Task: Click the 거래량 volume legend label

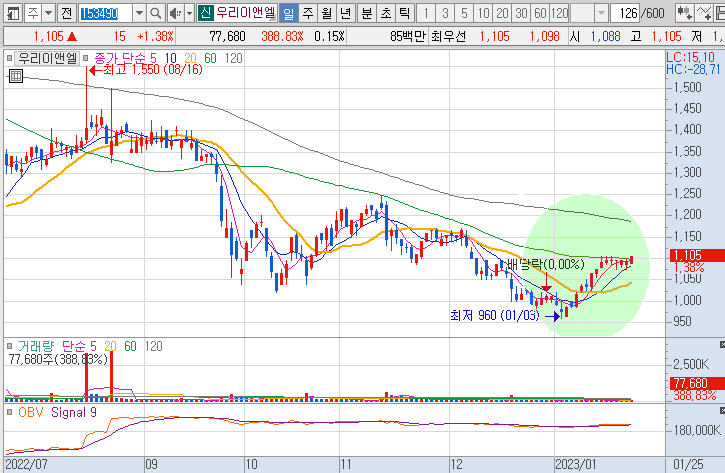Action: (x=36, y=346)
